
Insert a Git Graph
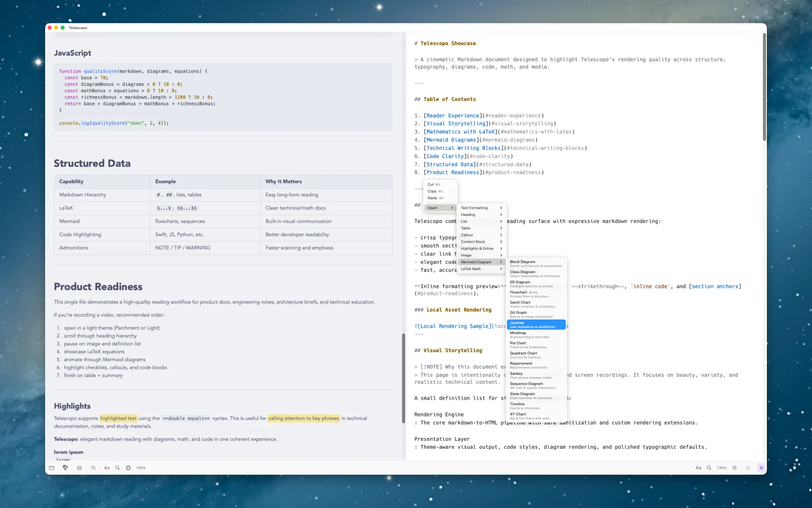[x=536, y=314]
